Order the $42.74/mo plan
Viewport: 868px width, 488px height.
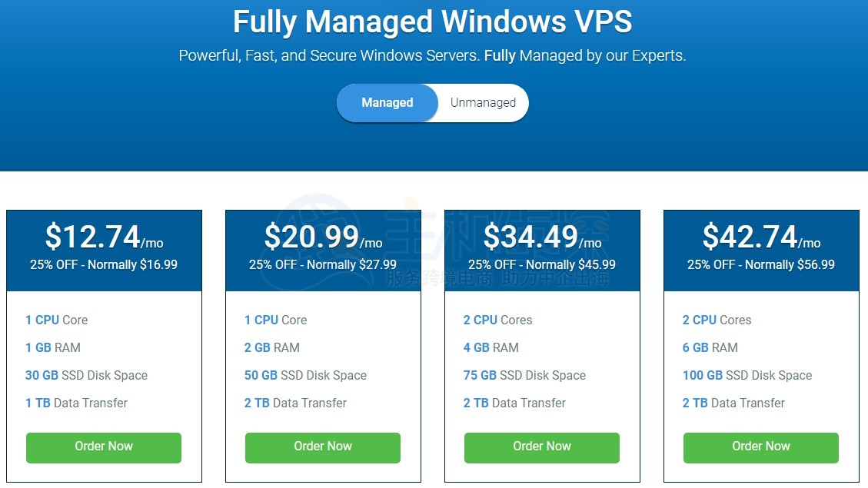761,447
